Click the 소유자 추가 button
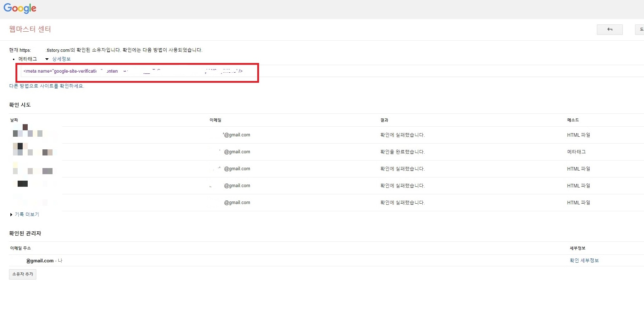 click(x=23, y=274)
